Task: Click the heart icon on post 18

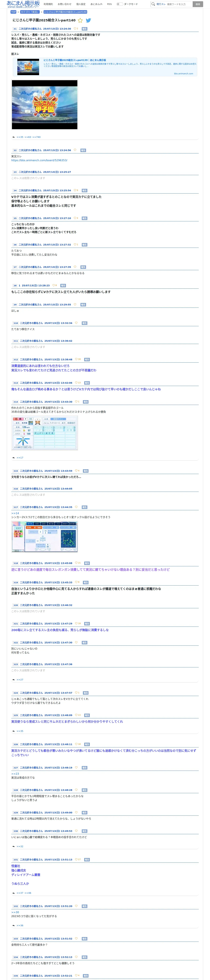Action: [76, 563]
